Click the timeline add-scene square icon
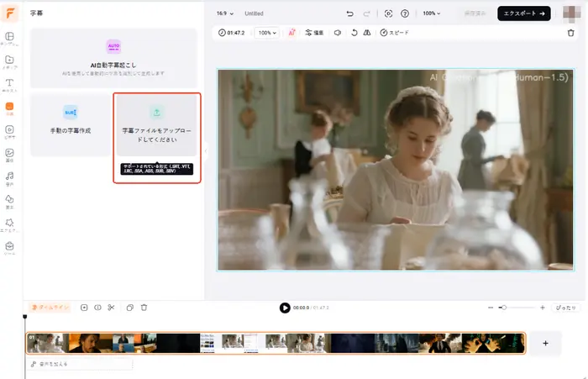 [x=84, y=308]
